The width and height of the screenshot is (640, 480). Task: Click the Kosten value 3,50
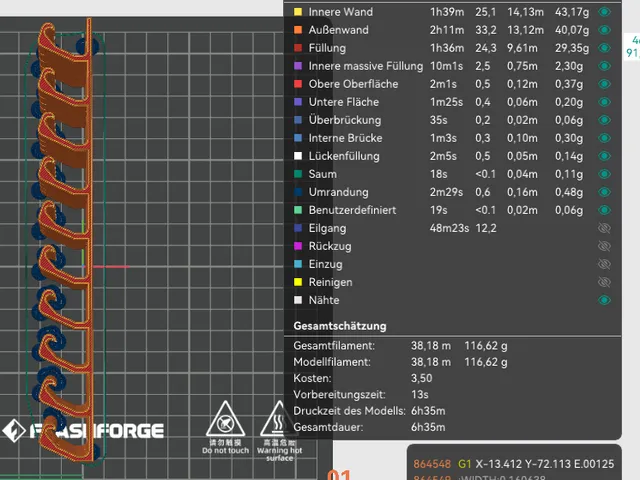click(x=422, y=378)
